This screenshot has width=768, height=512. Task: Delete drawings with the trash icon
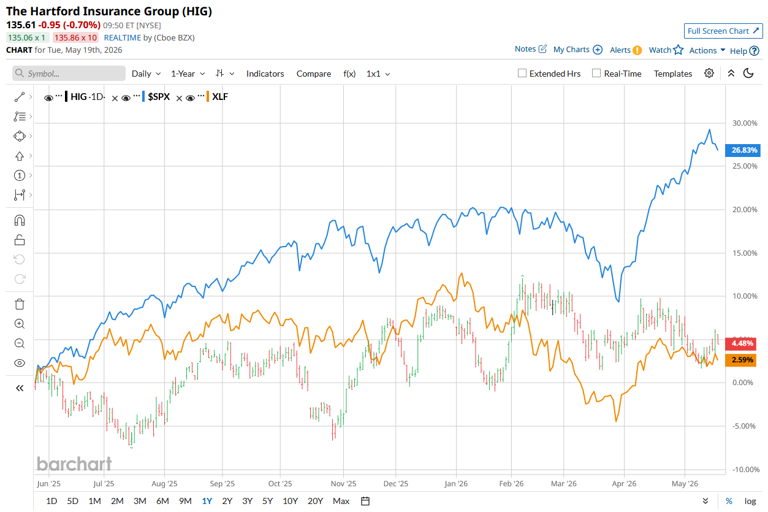click(x=20, y=304)
